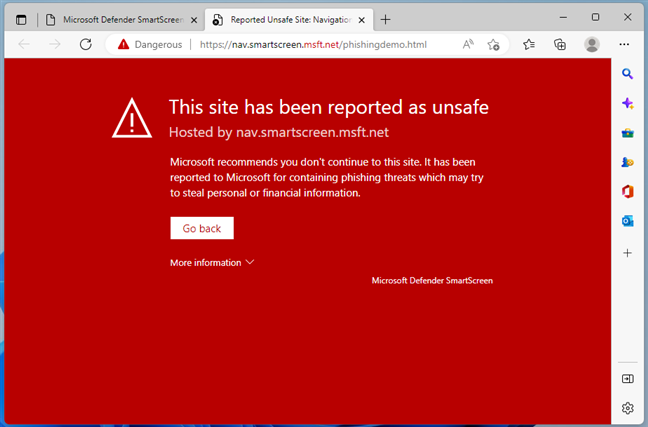Select the Reported Unsafe Site tab
Viewport: 648px width, 427px height.
(289, 19)
